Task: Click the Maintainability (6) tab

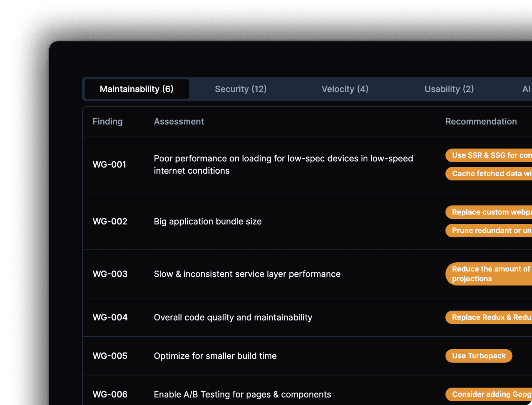Action: point(137,89)
